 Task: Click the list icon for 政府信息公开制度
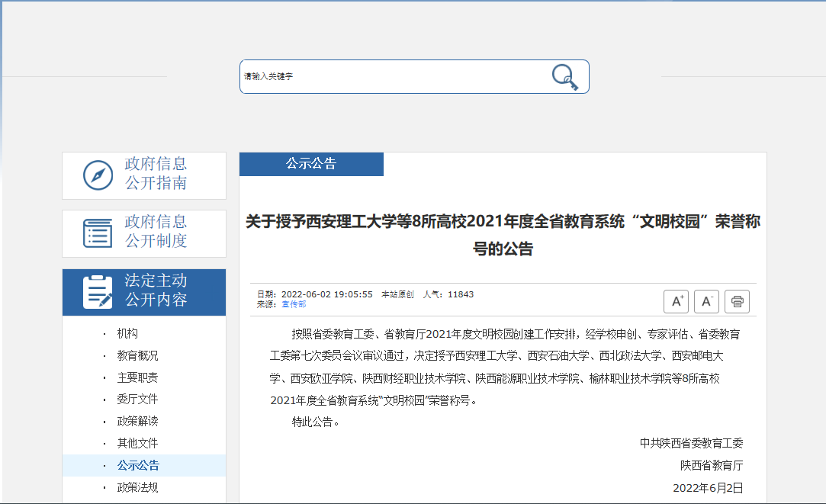coord(98,233)
